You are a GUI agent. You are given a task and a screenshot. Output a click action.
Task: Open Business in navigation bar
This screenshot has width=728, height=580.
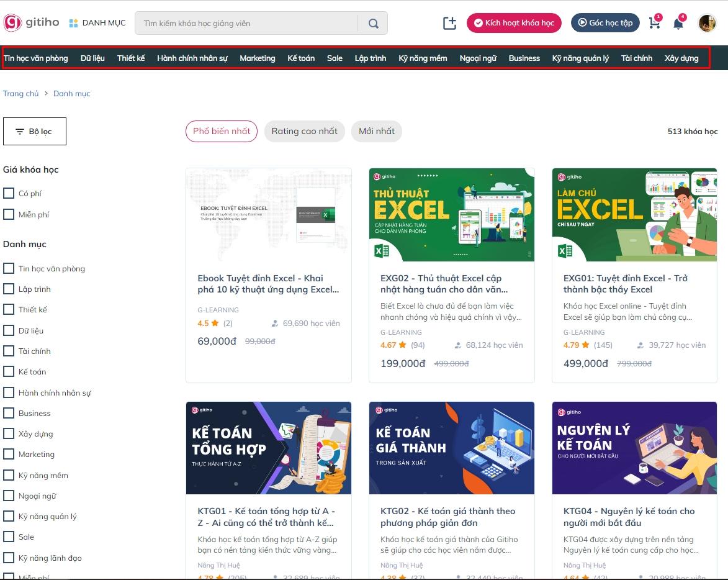tap(524, 58)
